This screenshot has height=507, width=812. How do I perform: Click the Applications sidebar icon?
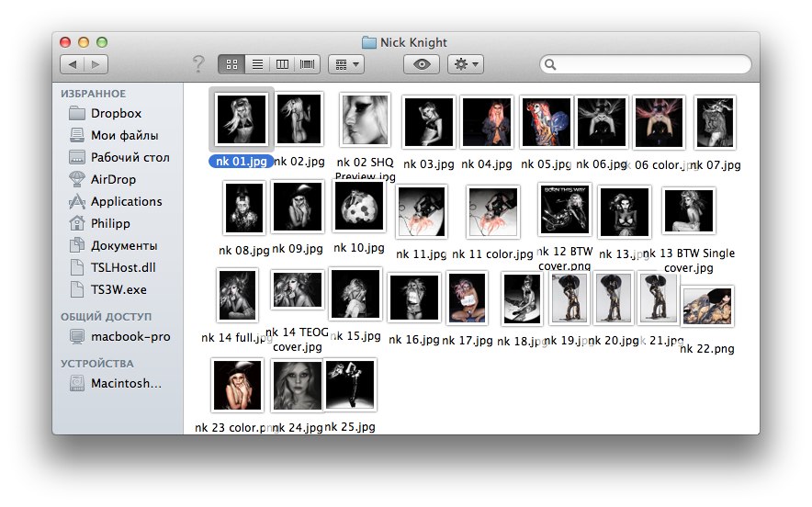(77, 201)
